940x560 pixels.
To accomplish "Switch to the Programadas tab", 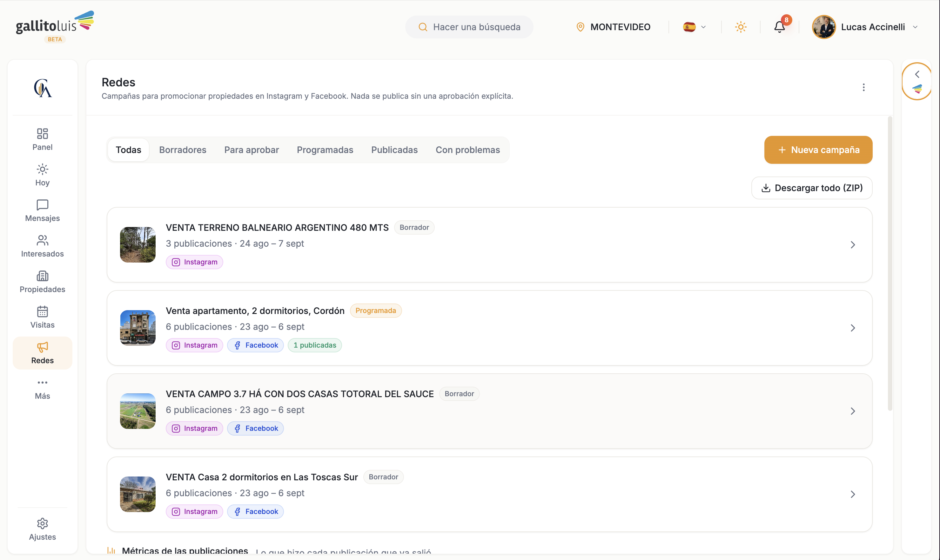I will (325, 150).
